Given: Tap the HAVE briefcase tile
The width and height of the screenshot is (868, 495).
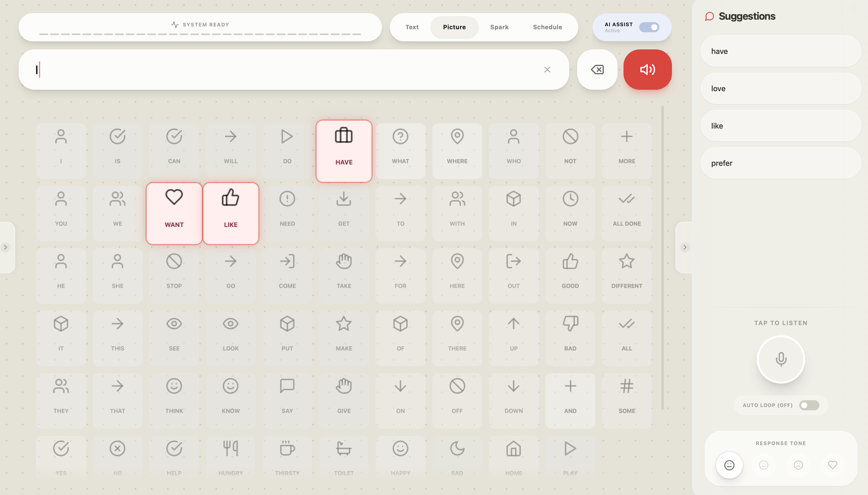Looking at the screenshot, I should 344,151.
